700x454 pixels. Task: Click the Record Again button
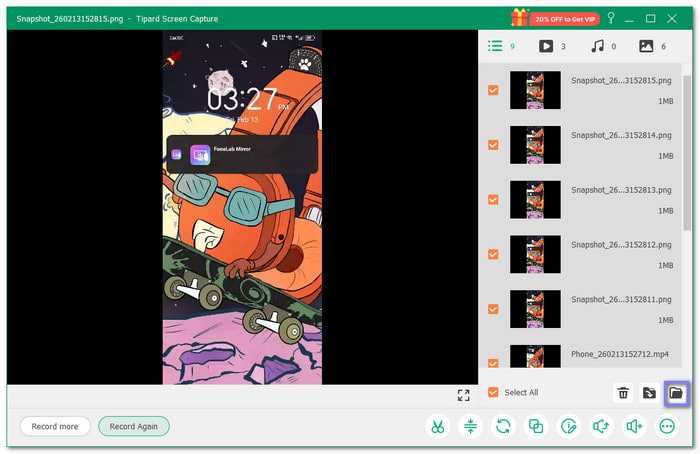[133, 426]
